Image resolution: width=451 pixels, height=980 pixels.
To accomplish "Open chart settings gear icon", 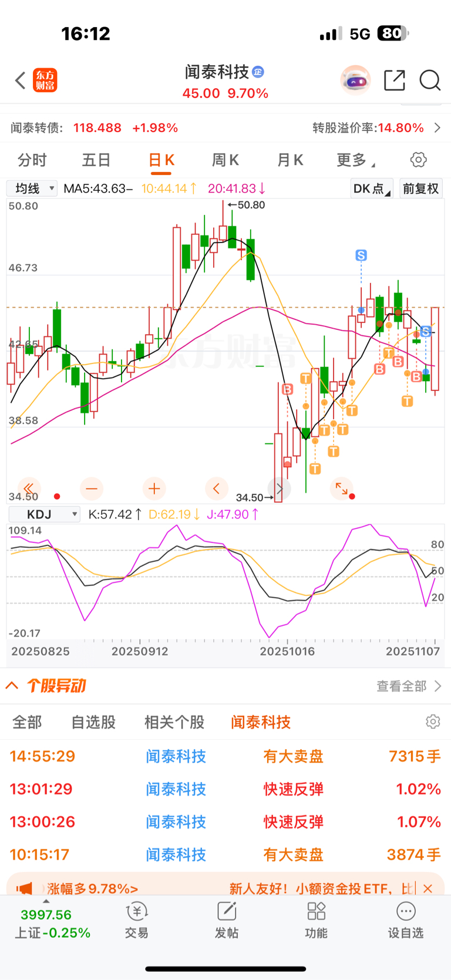I will tap(418, 160).
